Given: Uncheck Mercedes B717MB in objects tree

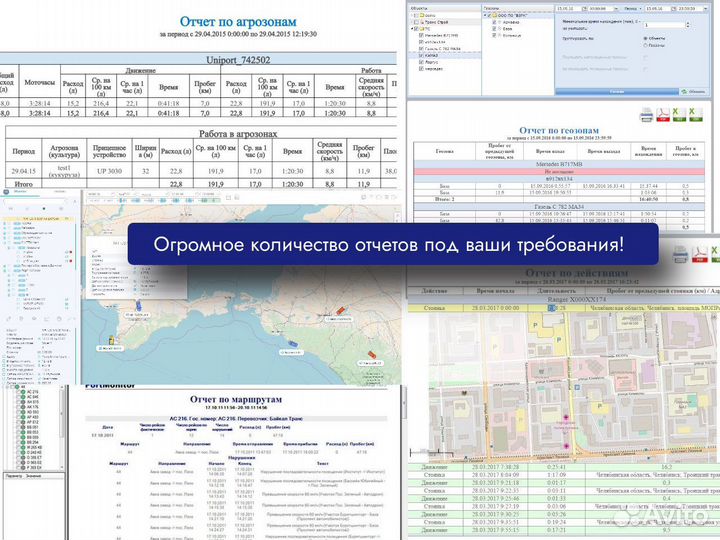Looking at the screenshot, I should pos(421,35).
